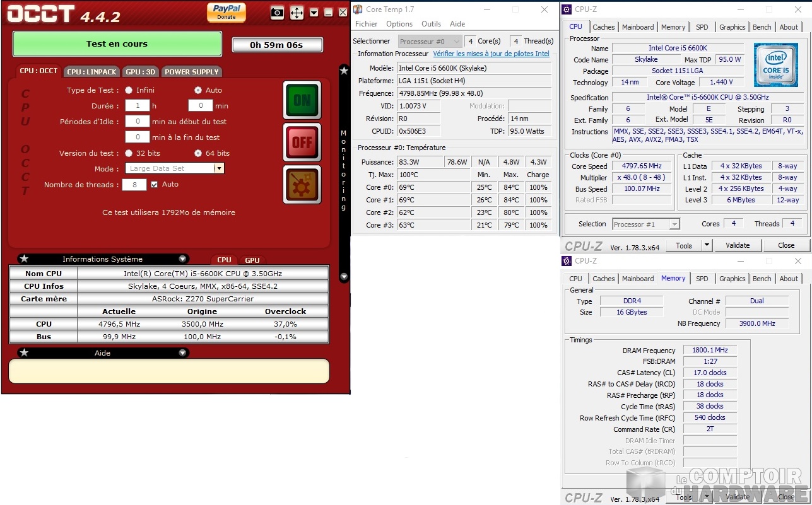Click the move window crosshair icon
This screenshot has width=812, height=505.
(297, 13)
